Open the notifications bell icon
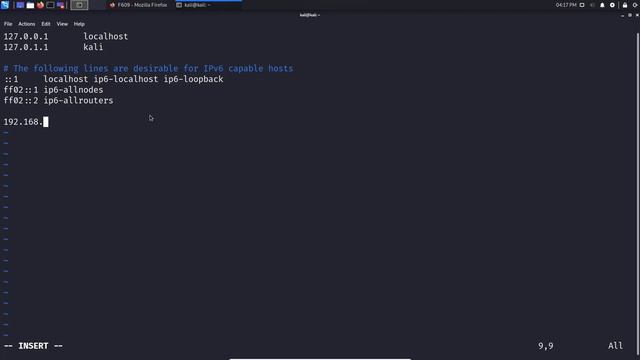Viewport: 640px width, 360px height. [602, 5]
